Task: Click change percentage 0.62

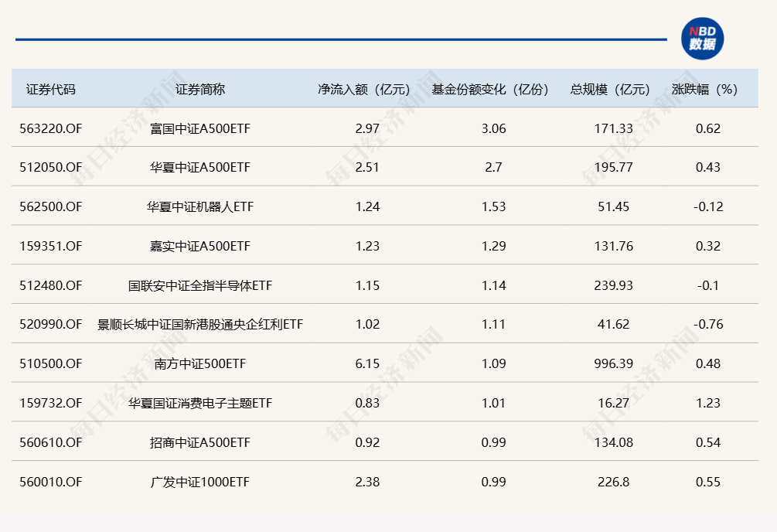Action: (708, 128)
